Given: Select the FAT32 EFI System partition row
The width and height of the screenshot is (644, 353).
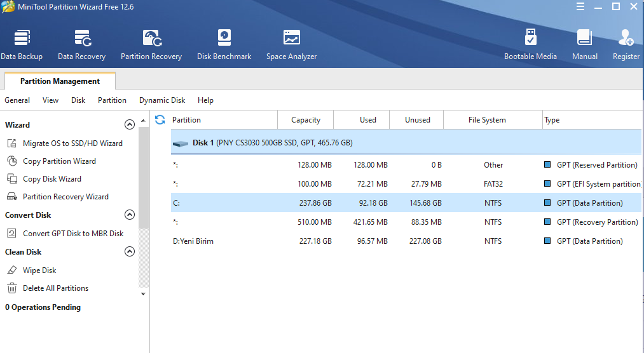Looking at the screenshot, I should pos(407,184).
